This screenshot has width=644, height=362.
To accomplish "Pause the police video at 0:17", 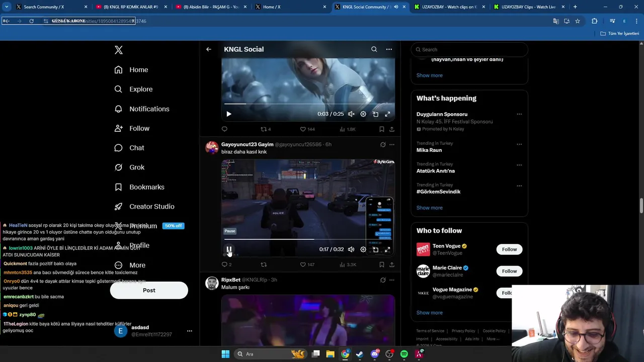I will (x=229, y=249).
